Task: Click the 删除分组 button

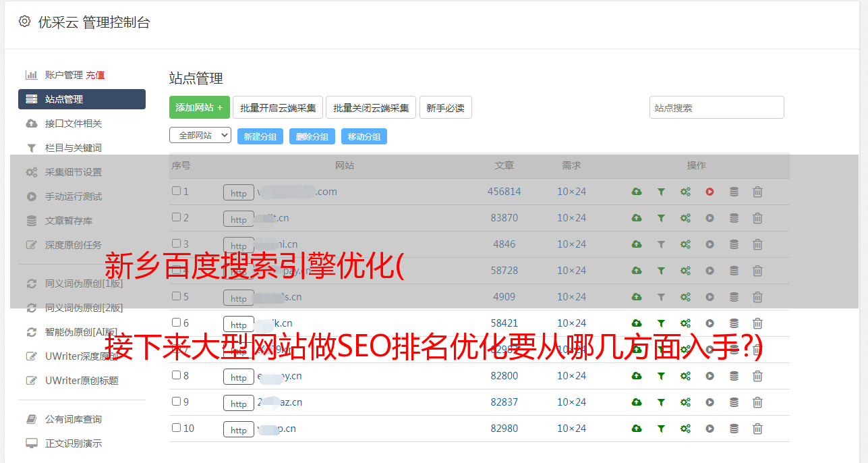Action: pyautogui.click(x=312, y=136)
